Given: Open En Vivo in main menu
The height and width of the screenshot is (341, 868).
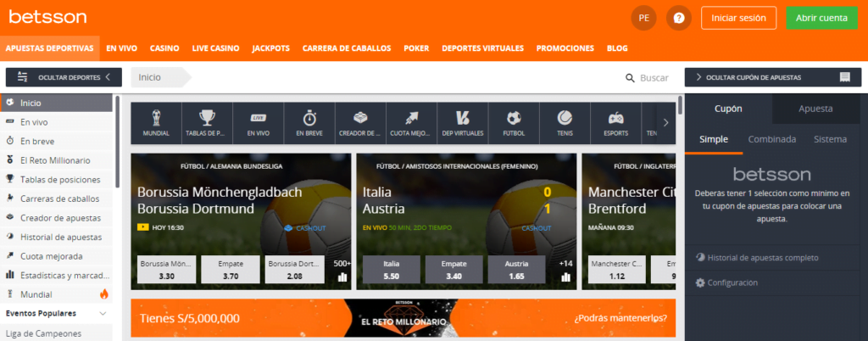Looking at the screenshot, I should click(x=122, y=48).
